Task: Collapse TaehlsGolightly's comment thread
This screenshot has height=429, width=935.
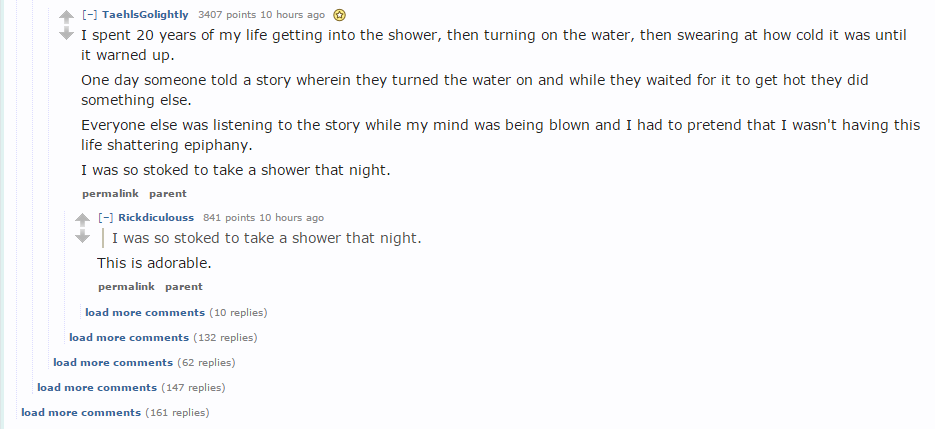Action: pos(89,15)
